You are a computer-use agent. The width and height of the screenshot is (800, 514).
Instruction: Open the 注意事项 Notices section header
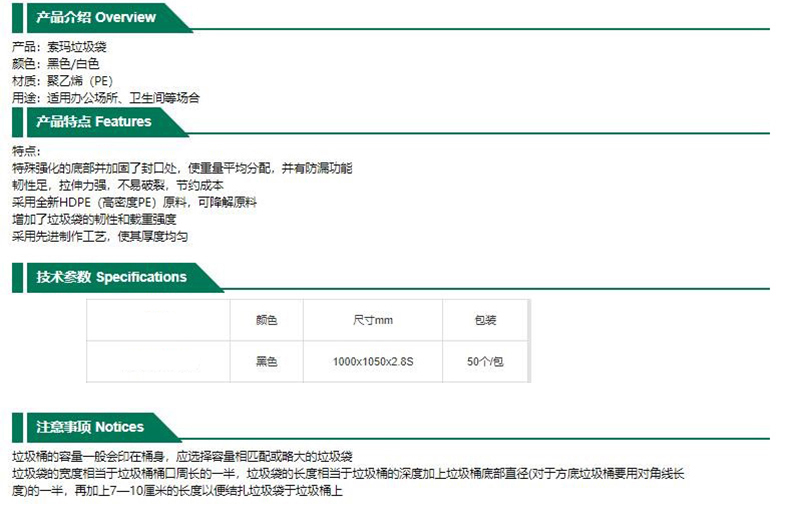point(90,427)
